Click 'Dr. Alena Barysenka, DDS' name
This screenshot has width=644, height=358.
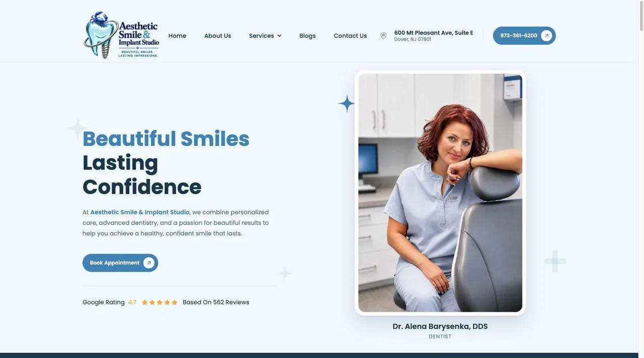point(440,326)
